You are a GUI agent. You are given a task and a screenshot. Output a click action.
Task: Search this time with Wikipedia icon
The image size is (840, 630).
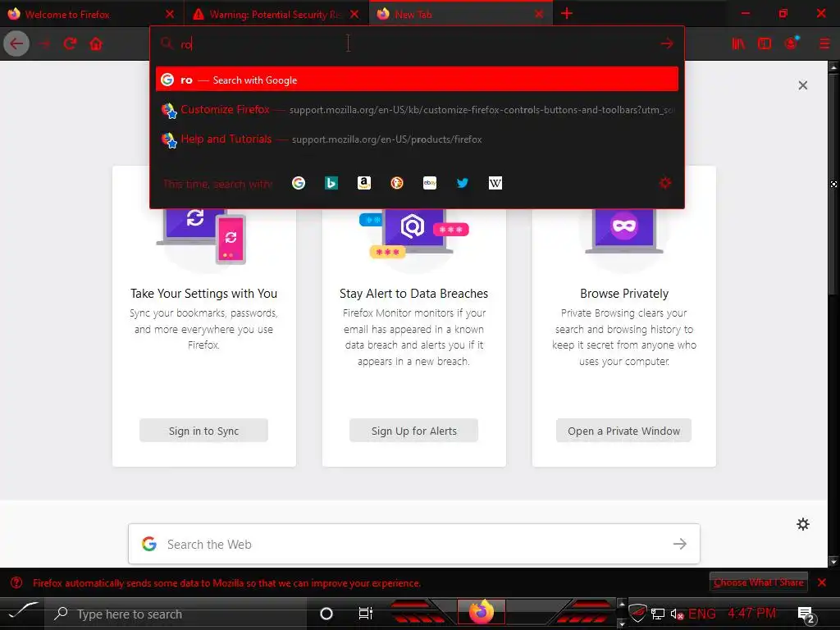click(x=495, y=183)
